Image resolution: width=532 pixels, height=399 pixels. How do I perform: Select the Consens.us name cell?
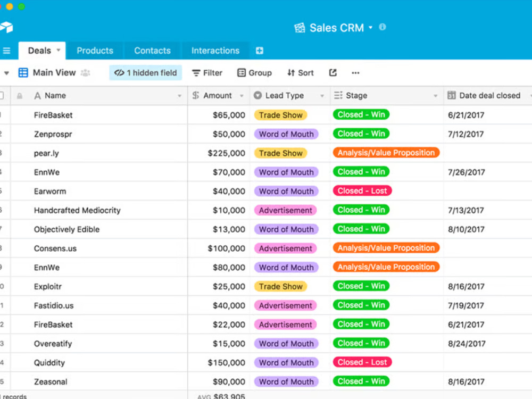tap(99, 248)
